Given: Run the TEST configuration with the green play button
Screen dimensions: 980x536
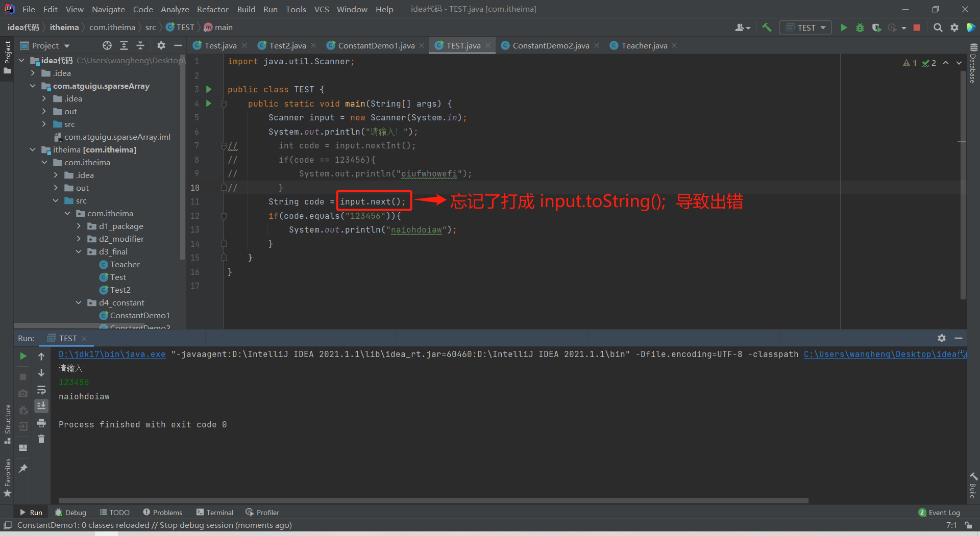Looking at the screenshot, I should [844, 28].
